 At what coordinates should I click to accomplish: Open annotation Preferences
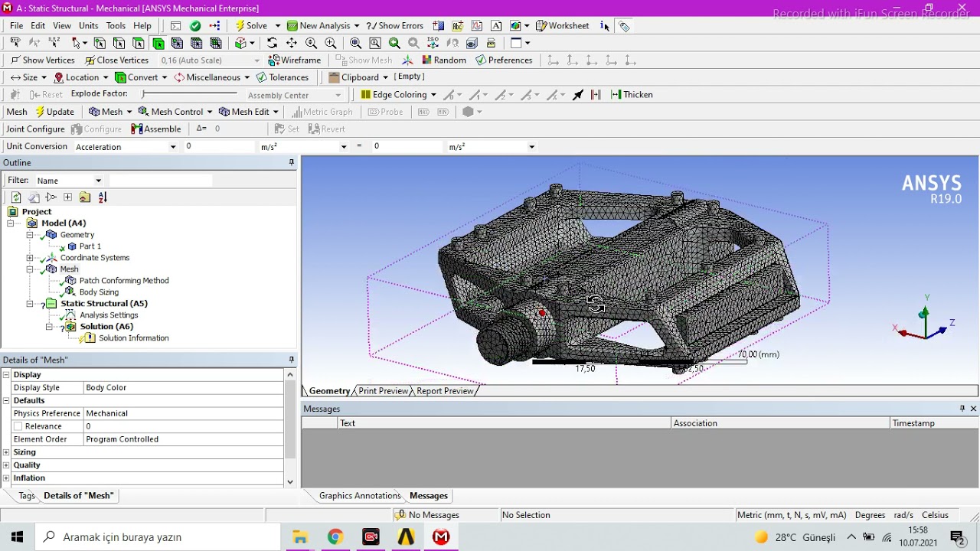[x=504, y=60]
